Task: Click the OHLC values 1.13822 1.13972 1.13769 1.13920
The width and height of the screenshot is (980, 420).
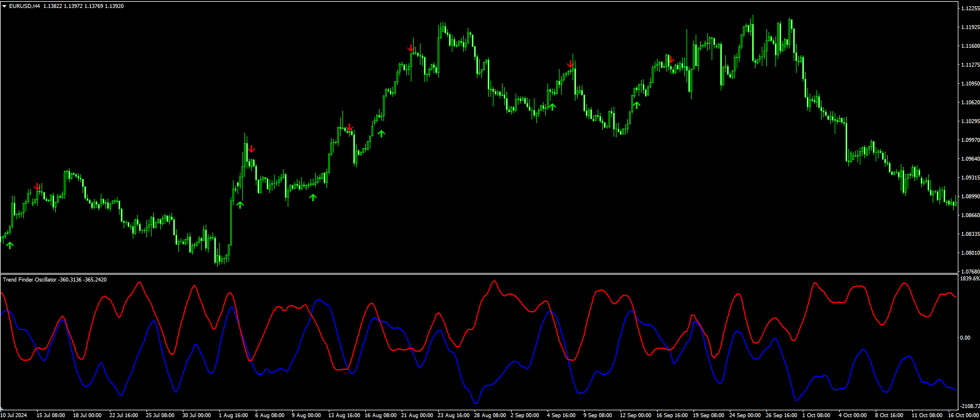Action: pyautogui.click(x=84, y=6)
